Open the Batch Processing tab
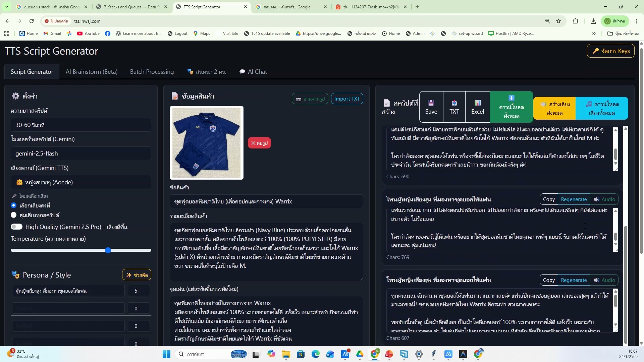This screenshot has width=644, height=362. pyautogui.click(x=152, y=72)
